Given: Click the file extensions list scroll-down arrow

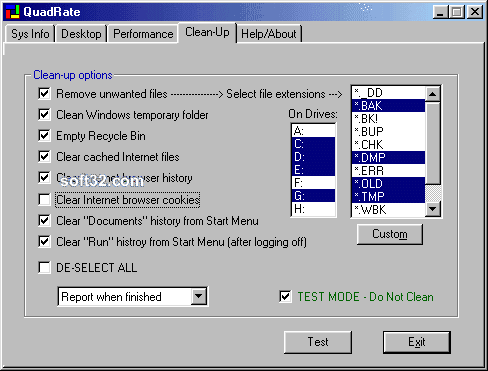Looking at the screenshot, I should coord(433,209).
